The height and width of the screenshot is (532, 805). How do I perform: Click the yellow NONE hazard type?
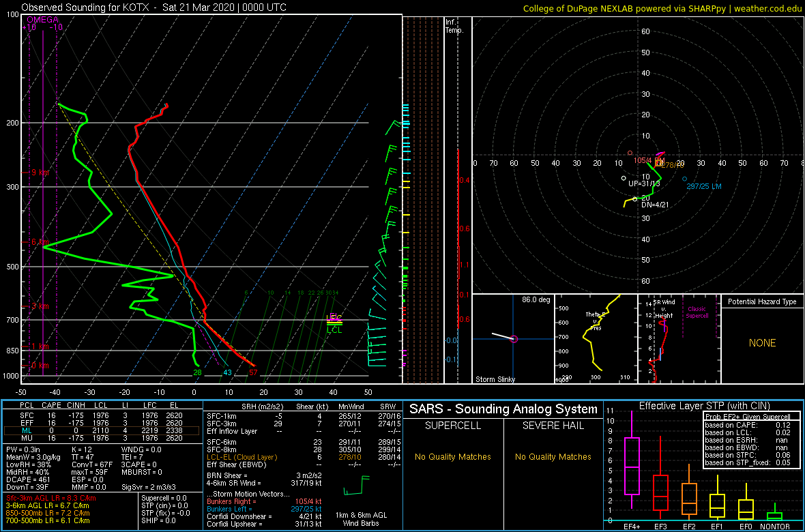pos(762,343)
